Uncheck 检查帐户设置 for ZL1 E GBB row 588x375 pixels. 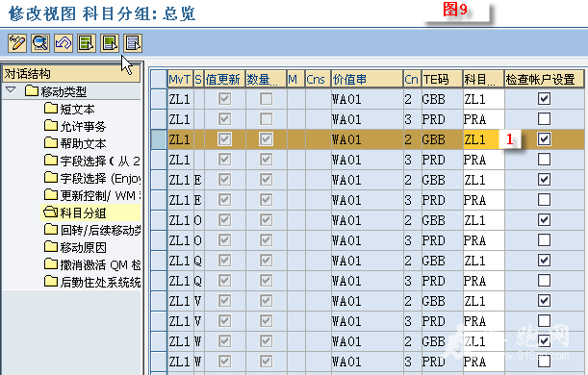544,180
